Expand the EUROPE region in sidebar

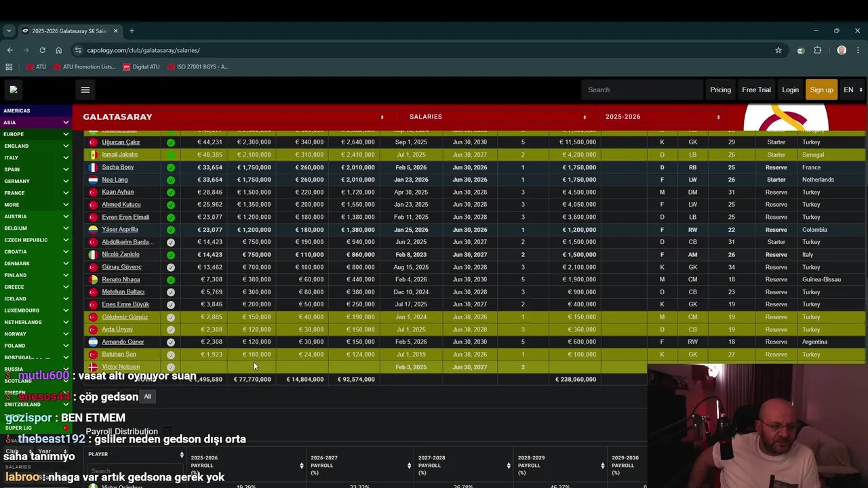tap(66, 134)
